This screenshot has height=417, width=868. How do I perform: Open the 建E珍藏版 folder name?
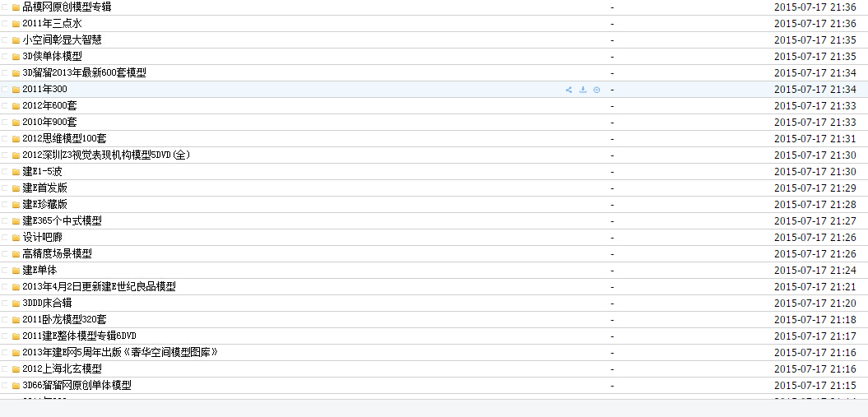(x=44, y=205)
